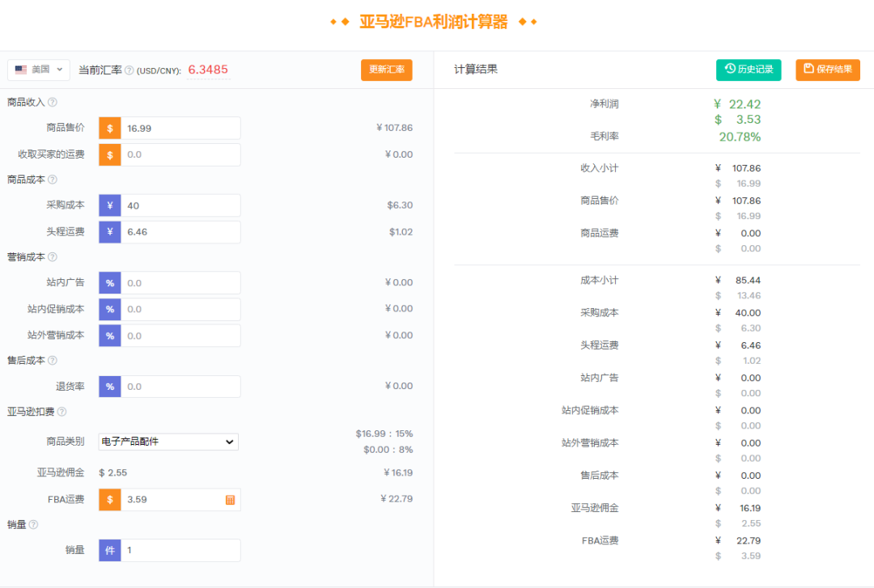The width and height of the screenshot is (874, 588).
Task: Focus the 退货率 percent input
Action: coord(180,387)
